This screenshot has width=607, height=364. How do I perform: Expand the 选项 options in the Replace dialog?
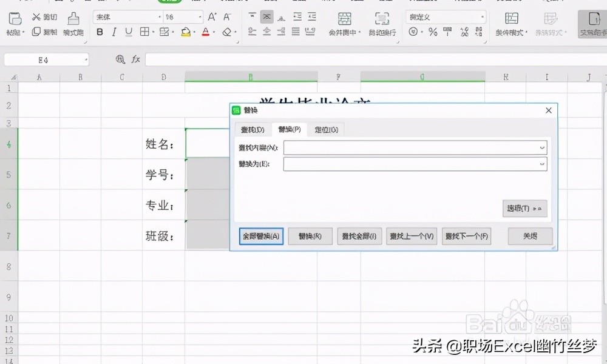click(x=523, y=208)
